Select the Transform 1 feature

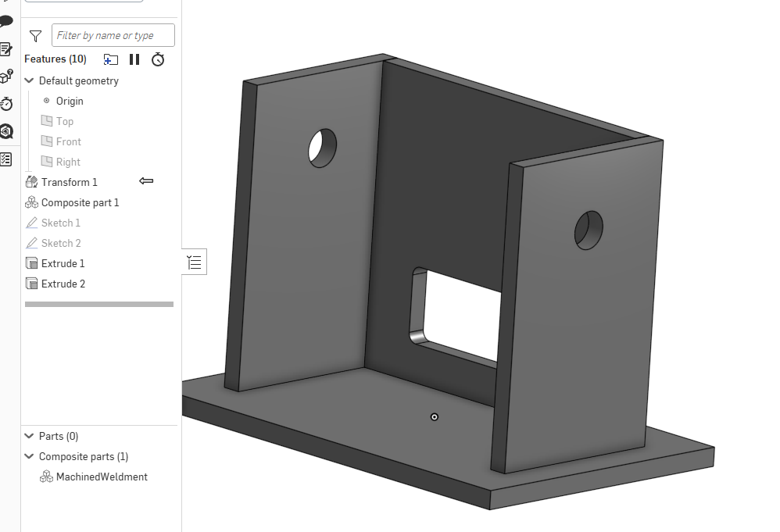pos(69,183)
